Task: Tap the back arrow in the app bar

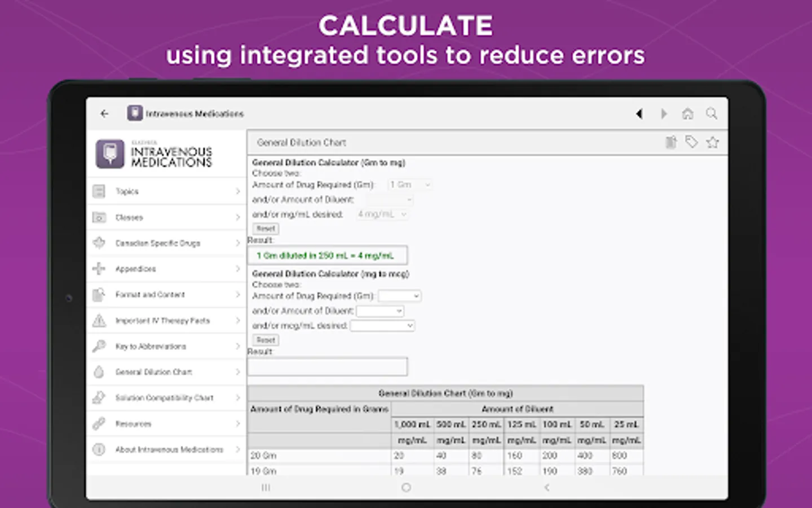Action: [x=104, y=113]
